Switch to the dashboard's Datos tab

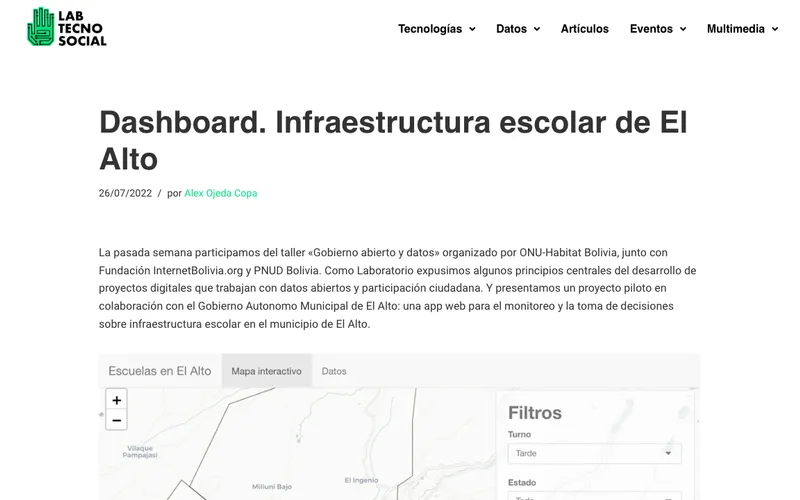click(334, 371)
